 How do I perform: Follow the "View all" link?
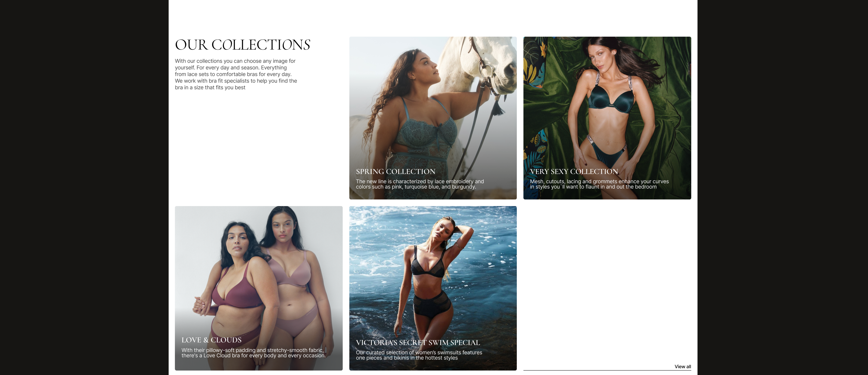[683, 367]
